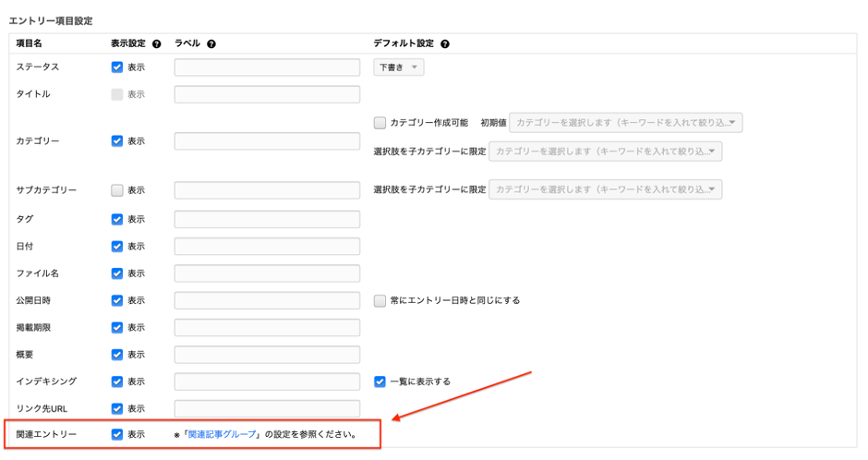
Task: Uncheck 表示 checkbox for ステータス row
Action: click(x=117, y=67)
